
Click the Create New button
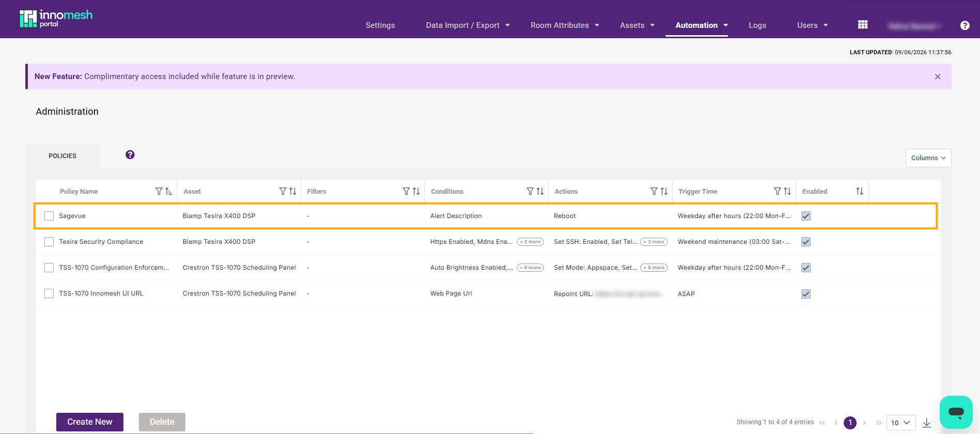[90, 422]
